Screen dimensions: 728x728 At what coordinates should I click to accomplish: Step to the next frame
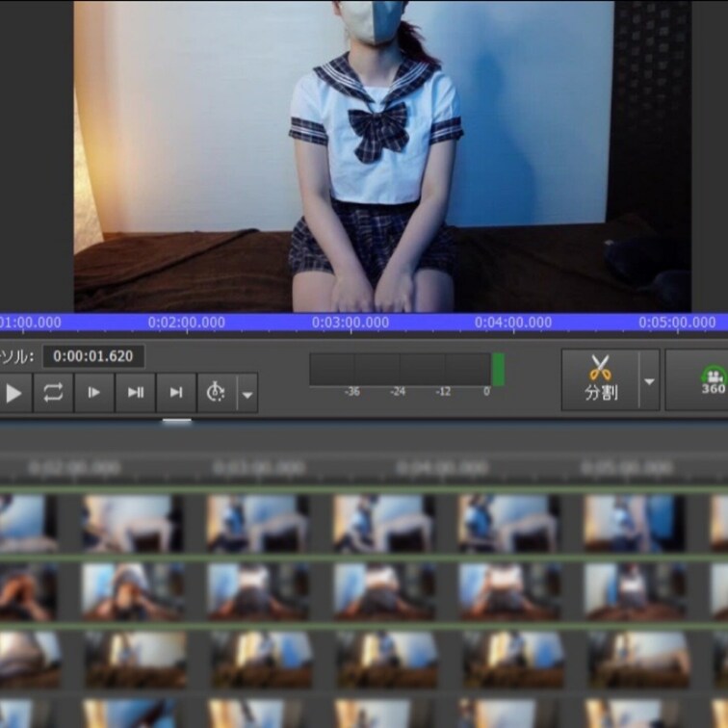pos(135,393)
